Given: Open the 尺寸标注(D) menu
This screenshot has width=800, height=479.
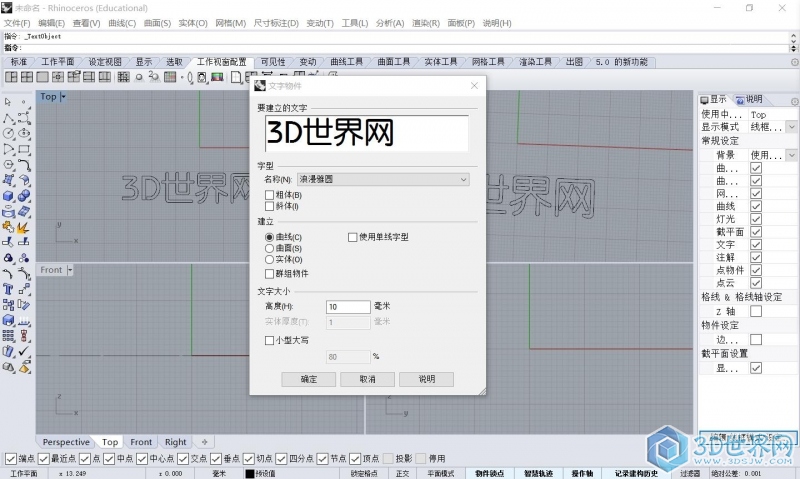Looking at the screenshot, I should (x=276, y=23).
